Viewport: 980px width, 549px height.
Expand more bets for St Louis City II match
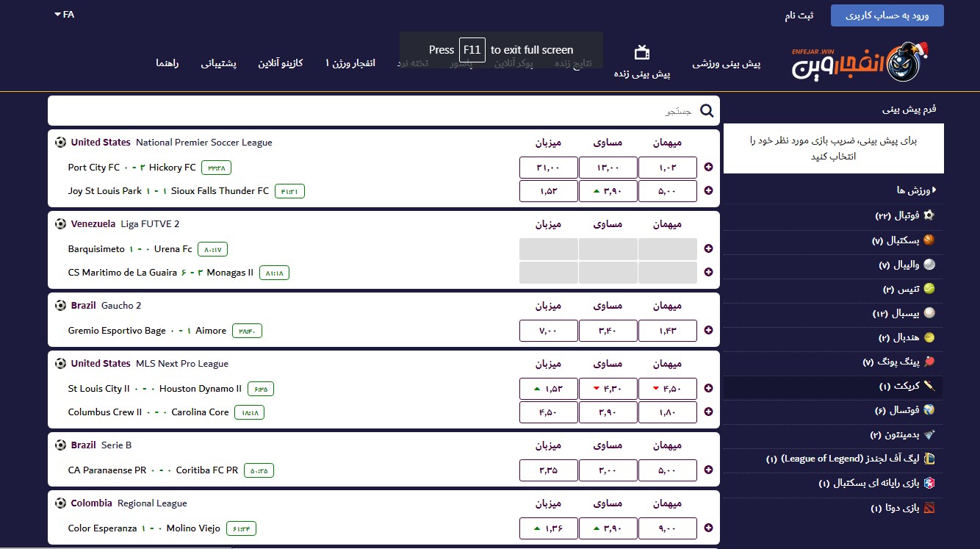pyautogui.click(x=708, y=388)
